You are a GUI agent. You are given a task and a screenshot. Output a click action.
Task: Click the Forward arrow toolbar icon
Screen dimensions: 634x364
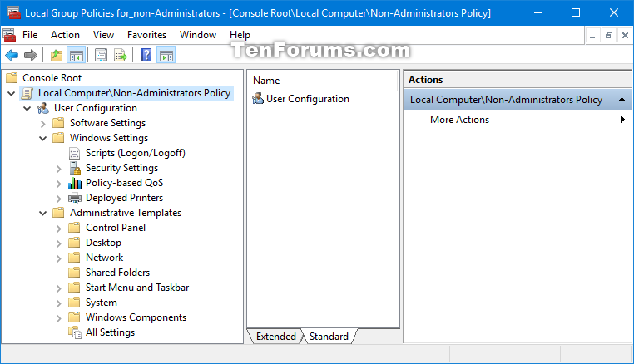coord(30,55)
